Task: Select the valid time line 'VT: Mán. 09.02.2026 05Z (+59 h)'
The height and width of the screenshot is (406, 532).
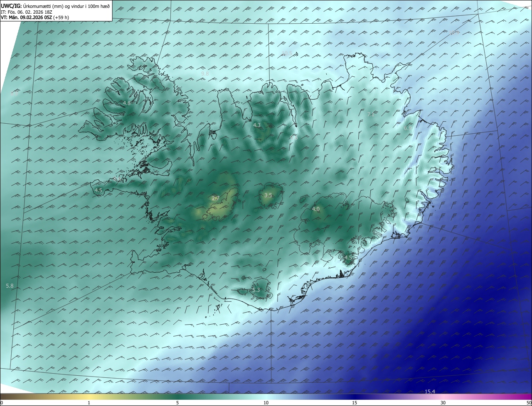Action: pos(34,17)
